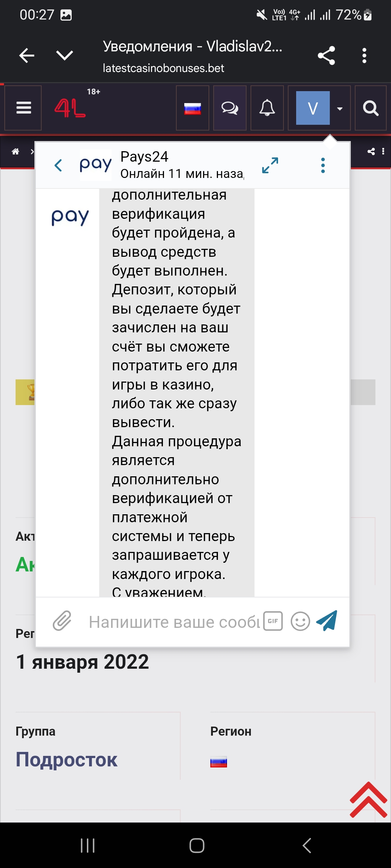Open the notifications bell

point(267,108)
